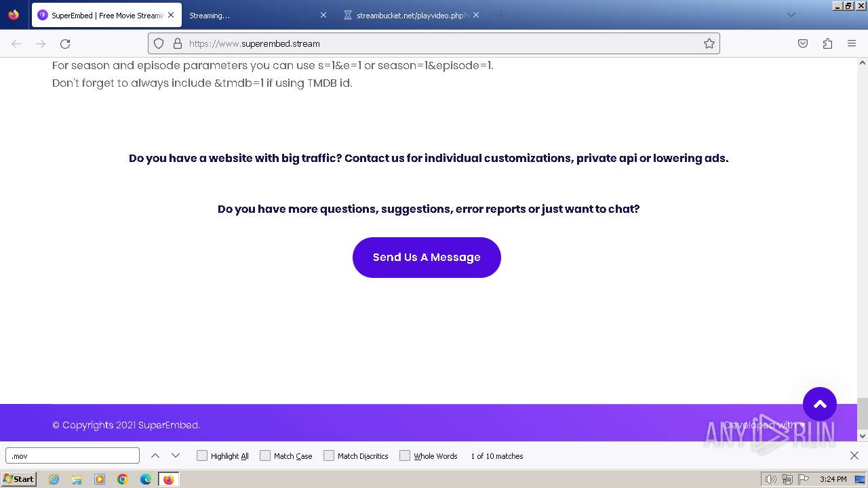The image size is (868, 488).
Task: Reload the current page
Action: point(65,43)
